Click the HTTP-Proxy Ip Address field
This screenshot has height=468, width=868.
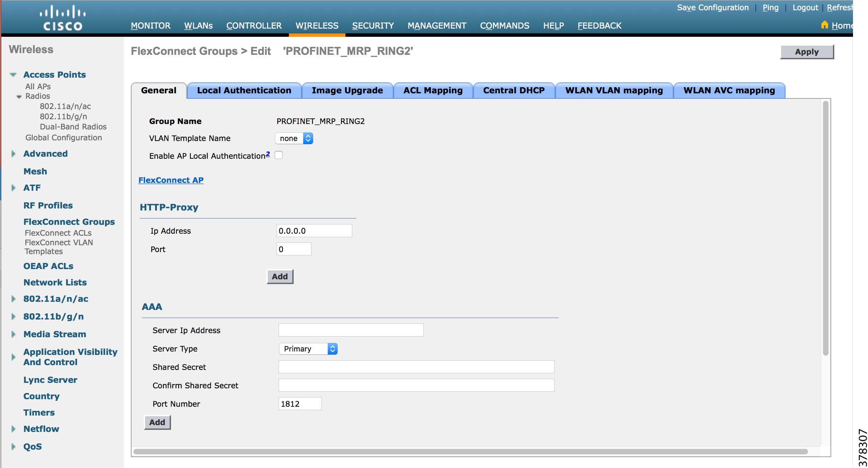314,231
